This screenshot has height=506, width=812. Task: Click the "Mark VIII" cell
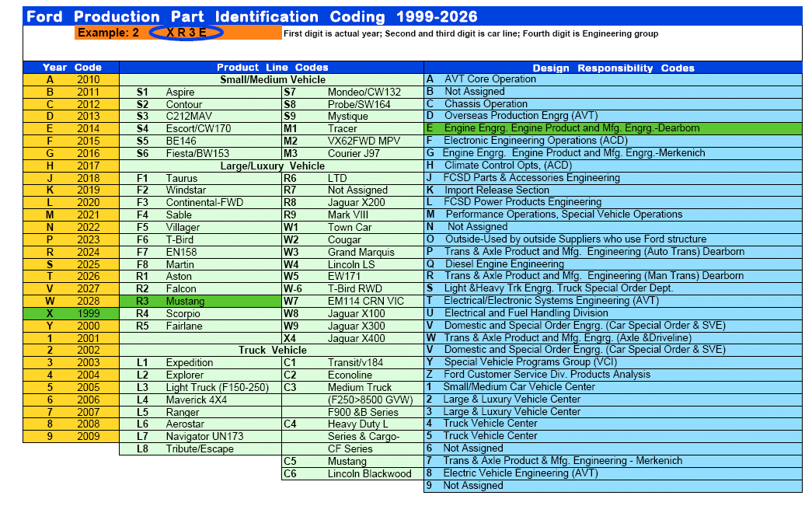click(x=348, y=215)
